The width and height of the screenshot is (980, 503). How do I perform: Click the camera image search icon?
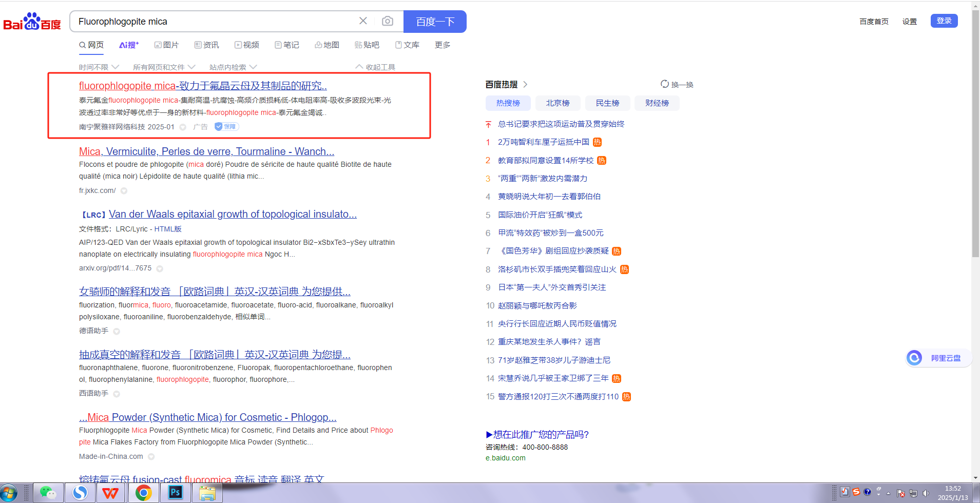pos(388,21)
